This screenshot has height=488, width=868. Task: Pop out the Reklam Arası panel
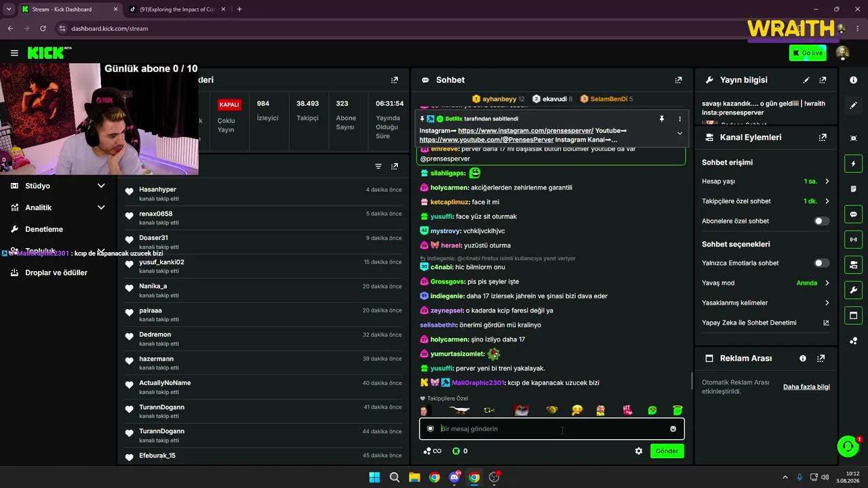[x=821, y=358]
